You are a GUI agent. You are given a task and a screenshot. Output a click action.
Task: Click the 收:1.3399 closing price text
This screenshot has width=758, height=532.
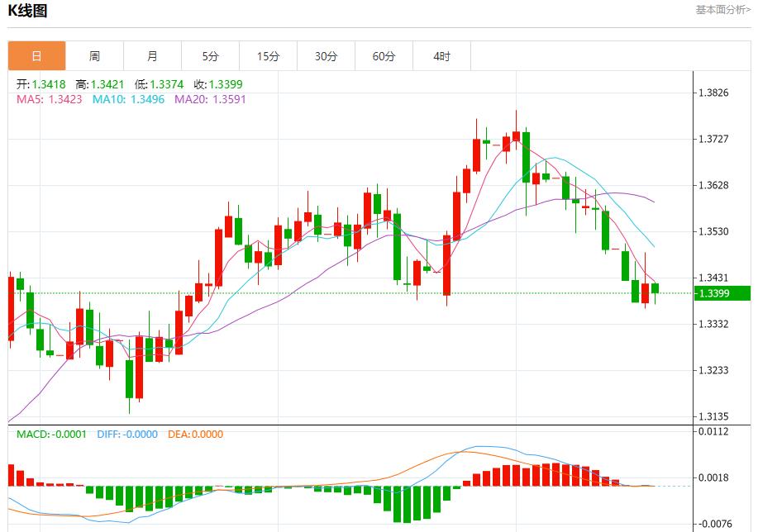[217, 84]
